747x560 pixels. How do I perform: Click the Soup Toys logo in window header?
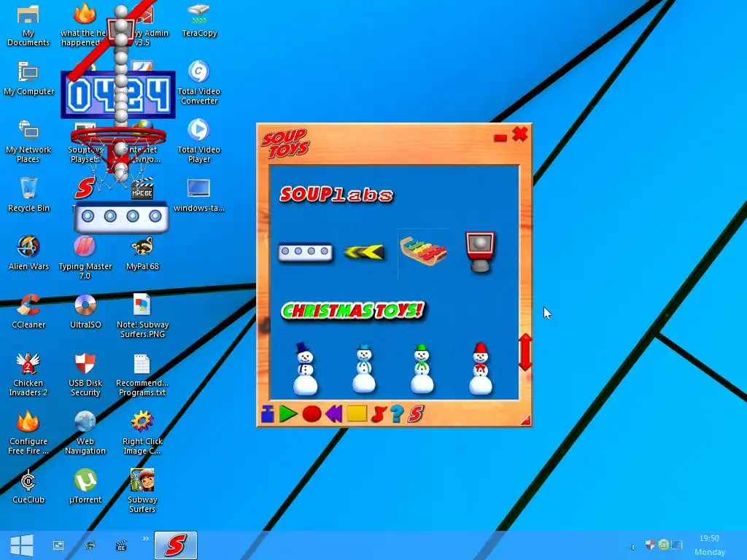(x=285, y=143)
